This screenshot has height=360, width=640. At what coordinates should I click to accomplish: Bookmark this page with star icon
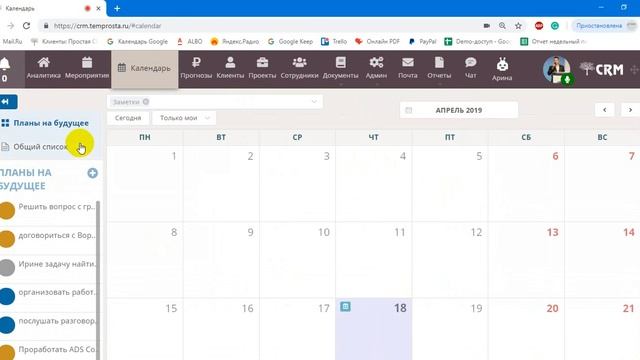tap(518, 26)
